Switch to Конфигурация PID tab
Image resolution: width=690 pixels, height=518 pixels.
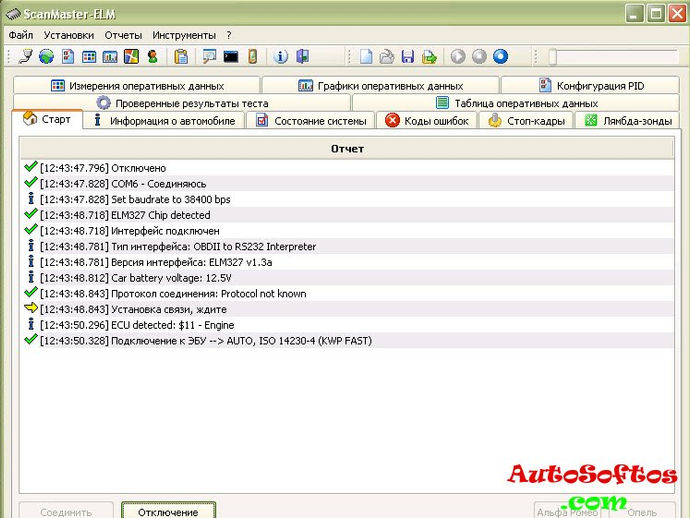[591, 85]
